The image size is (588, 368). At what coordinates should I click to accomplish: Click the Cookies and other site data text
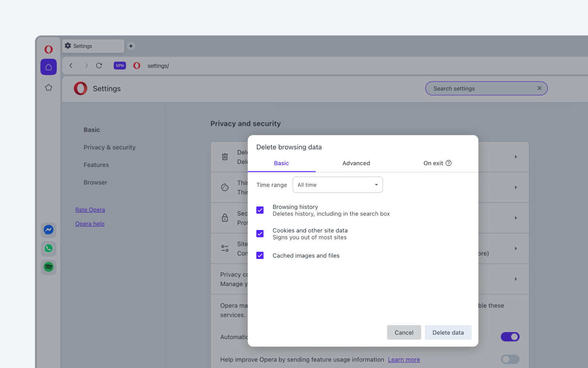tap(310, 230)
